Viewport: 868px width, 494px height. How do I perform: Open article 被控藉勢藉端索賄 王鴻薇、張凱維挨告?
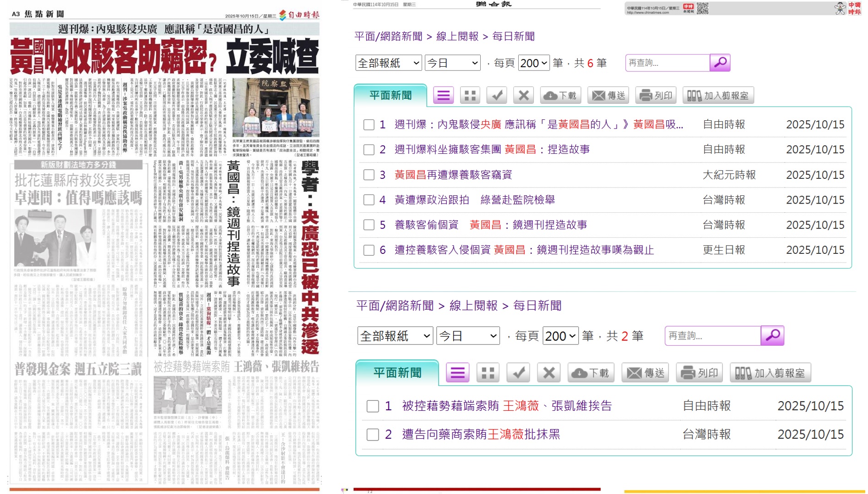507,406
